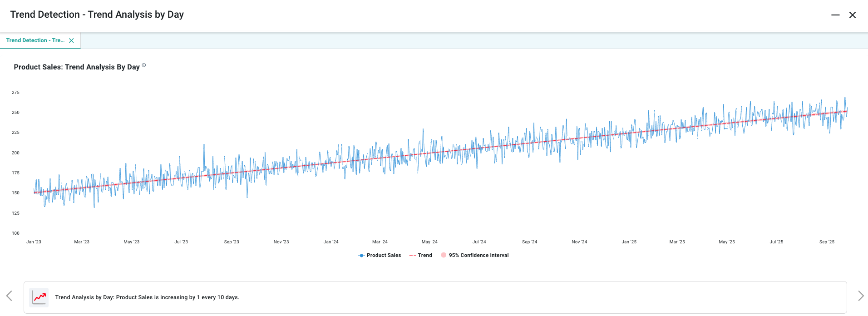
Task: Go to the previous insight with left chevron
Action: point(9,296)
